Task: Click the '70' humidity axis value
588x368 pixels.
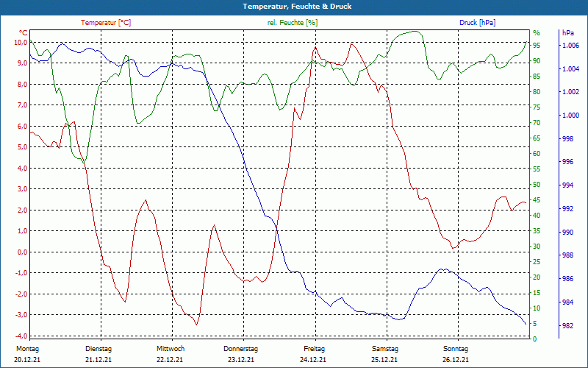Action: click(537, 123)
